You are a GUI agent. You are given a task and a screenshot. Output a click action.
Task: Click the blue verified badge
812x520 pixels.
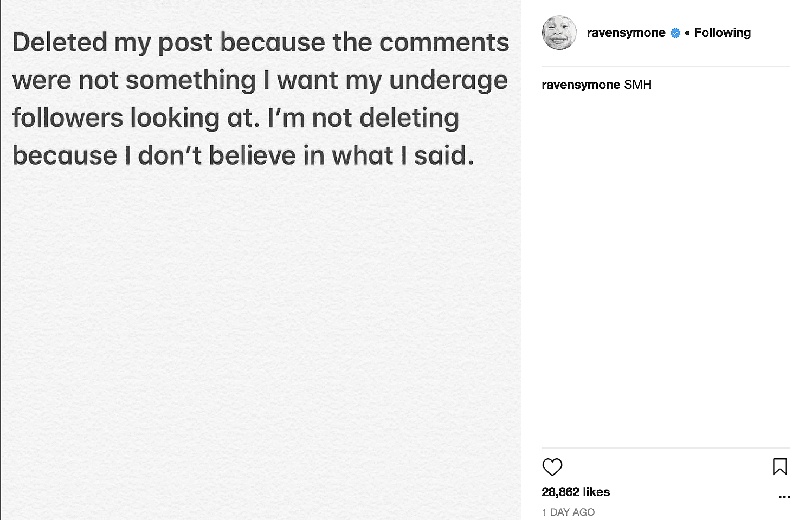(x=675, y=33)
